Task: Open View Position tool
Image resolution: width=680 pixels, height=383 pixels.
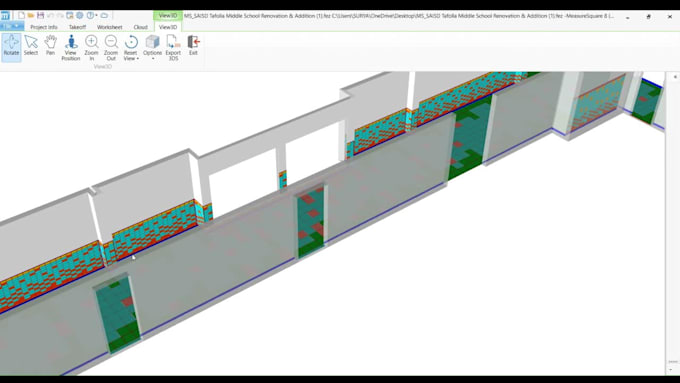Action: click(x=71, y=48)
